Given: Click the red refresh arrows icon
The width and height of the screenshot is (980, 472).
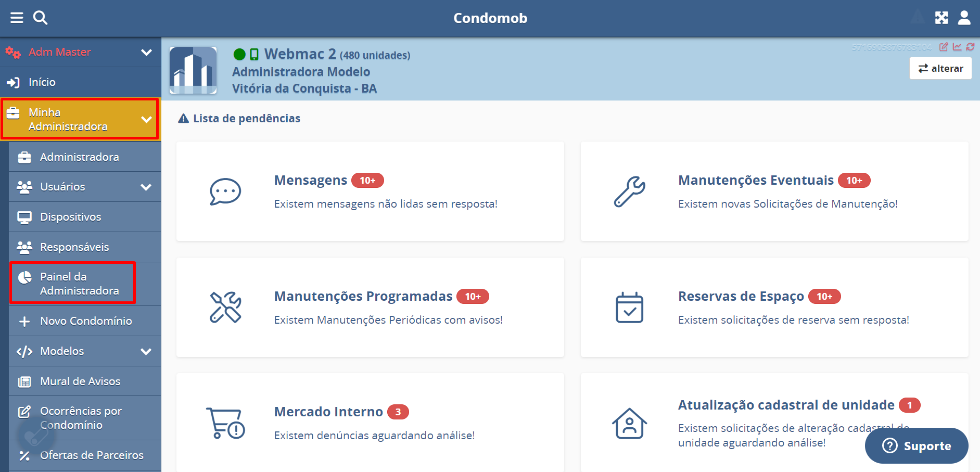Looking at the screenshot, I should [970, 47].
